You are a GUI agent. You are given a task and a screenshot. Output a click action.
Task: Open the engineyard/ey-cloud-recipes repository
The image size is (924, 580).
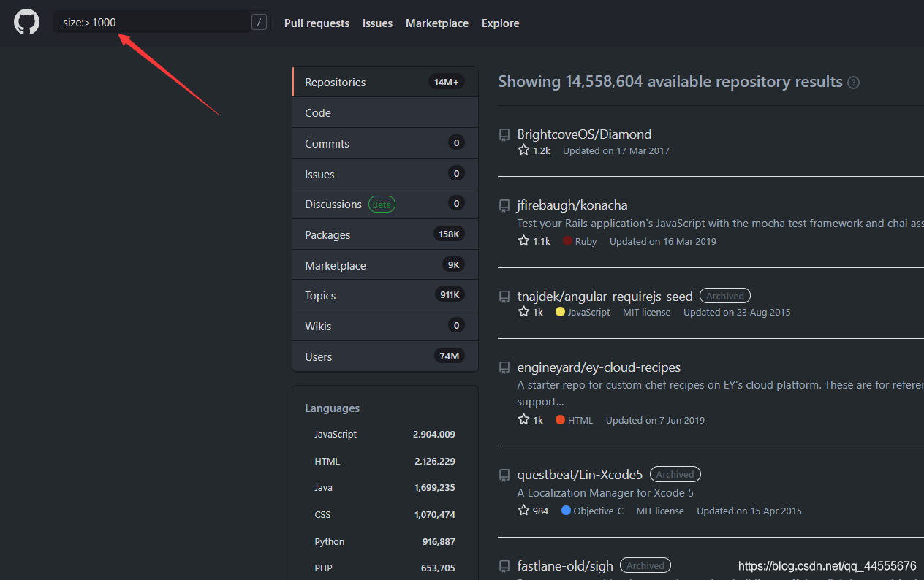tap(599, 367)
